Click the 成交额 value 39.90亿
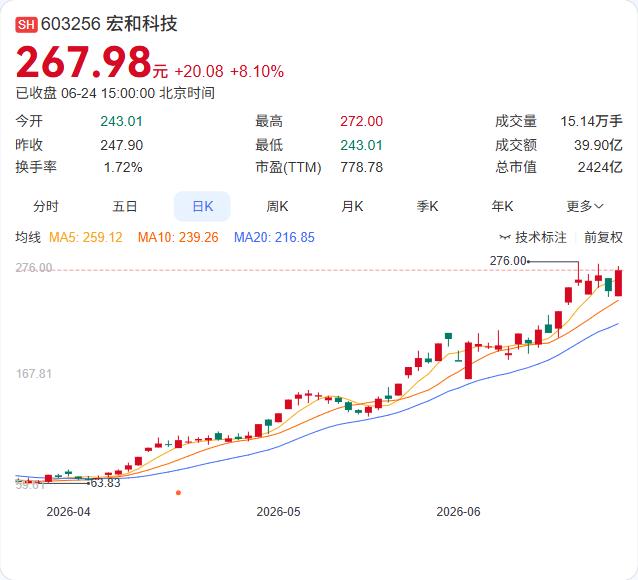Viewport: 638px width, 580px height. 598,145
